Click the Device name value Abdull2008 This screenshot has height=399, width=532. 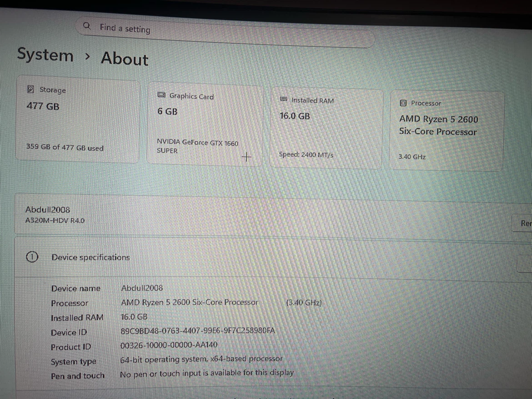click(x=142, y=288)
